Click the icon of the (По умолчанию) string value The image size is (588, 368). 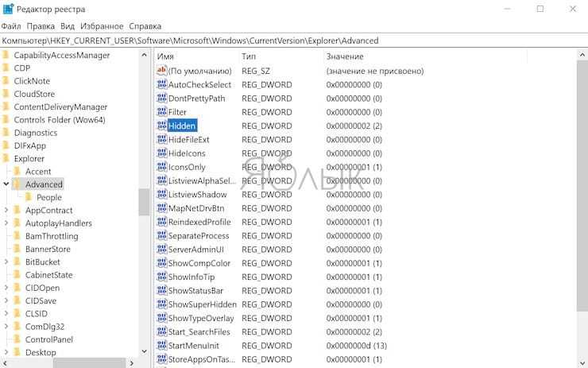tap(161, 71)
